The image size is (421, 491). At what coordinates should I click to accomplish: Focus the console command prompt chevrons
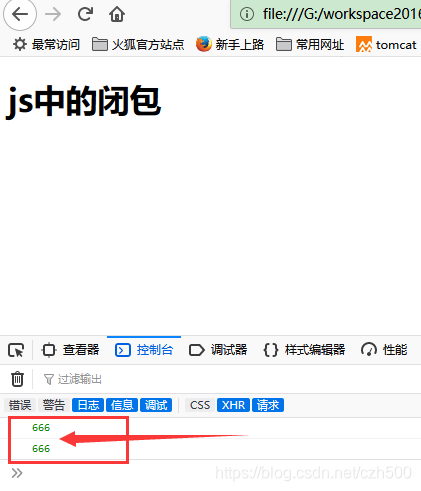point(17,473)
